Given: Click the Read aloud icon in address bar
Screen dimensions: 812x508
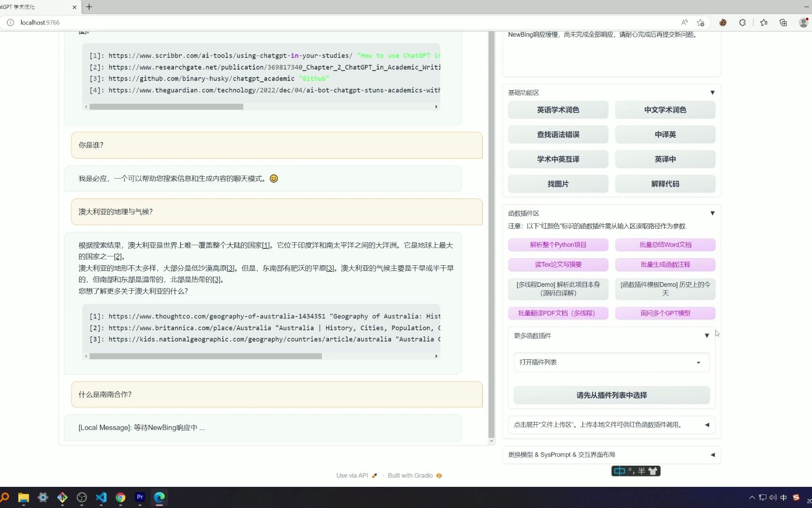Looking at the screenshot, I should [684, 23].
